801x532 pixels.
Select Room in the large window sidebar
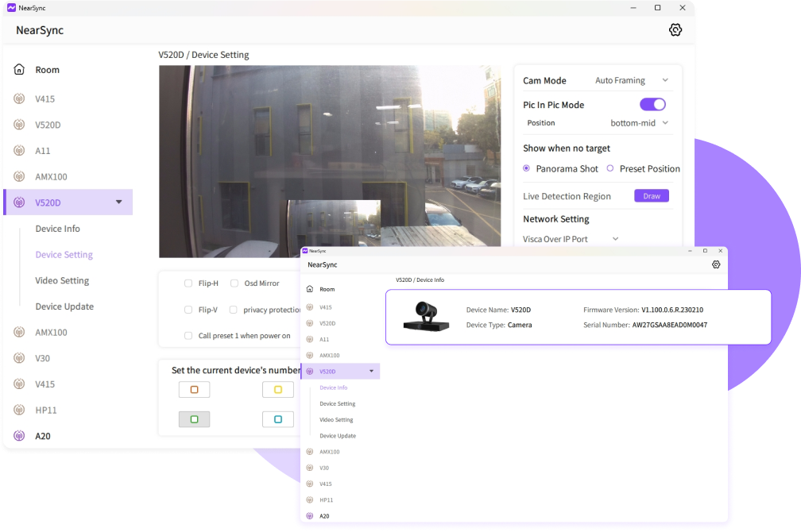pyautogui.click(x=47, y=69)
